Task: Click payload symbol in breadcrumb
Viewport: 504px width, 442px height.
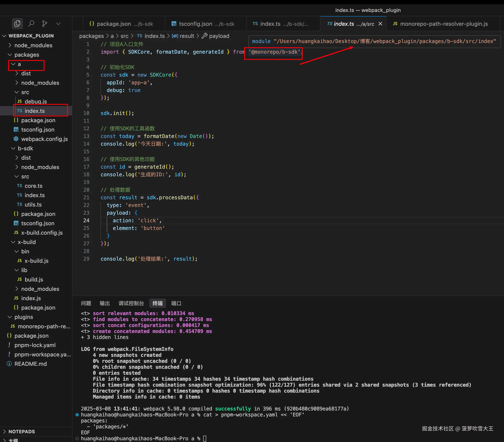Action: click(219, 36)
